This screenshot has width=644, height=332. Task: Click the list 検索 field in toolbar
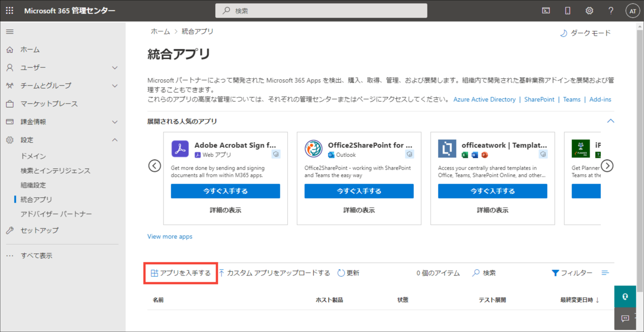[484, 273]
